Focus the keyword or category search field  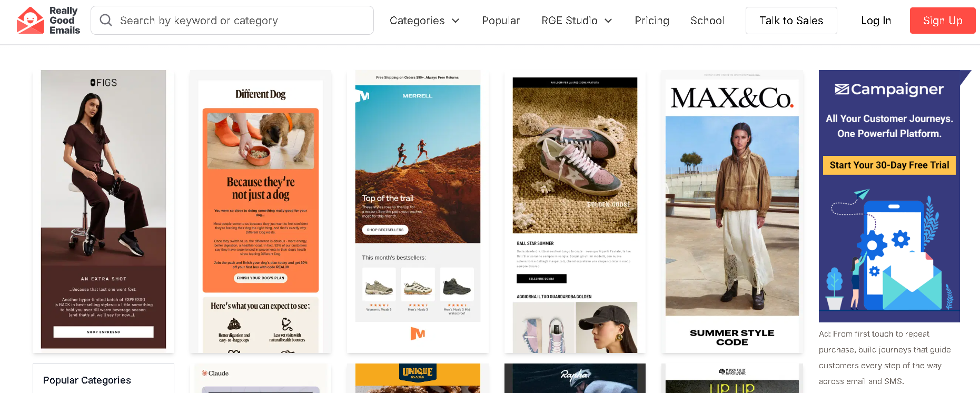232,21
